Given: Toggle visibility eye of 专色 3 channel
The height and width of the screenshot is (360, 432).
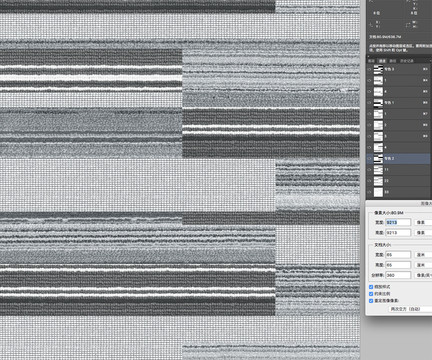Looking at the screenshot, I should click(x=369, y=69).
